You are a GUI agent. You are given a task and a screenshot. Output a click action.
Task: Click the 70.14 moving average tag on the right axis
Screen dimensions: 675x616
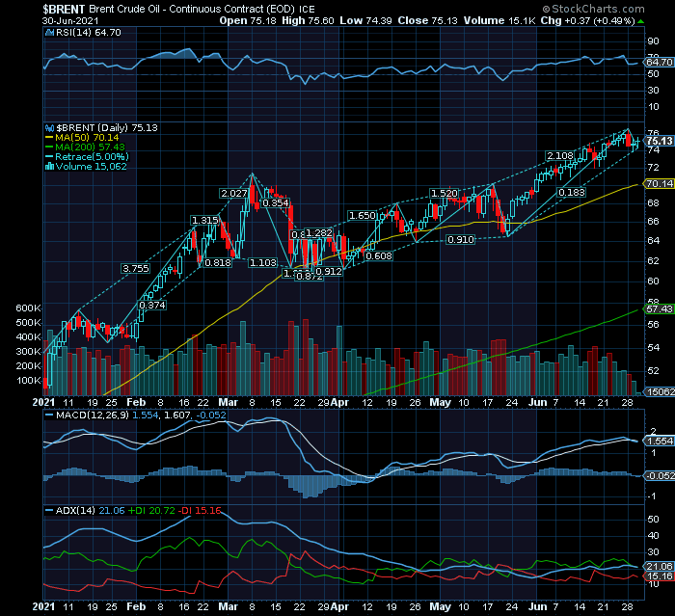click(659, 184)
